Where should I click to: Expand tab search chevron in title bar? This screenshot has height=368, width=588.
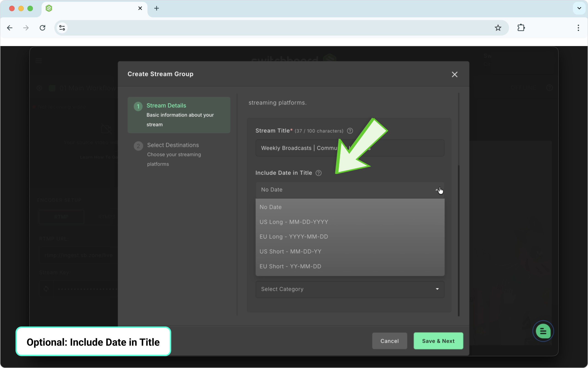[579, 8]
